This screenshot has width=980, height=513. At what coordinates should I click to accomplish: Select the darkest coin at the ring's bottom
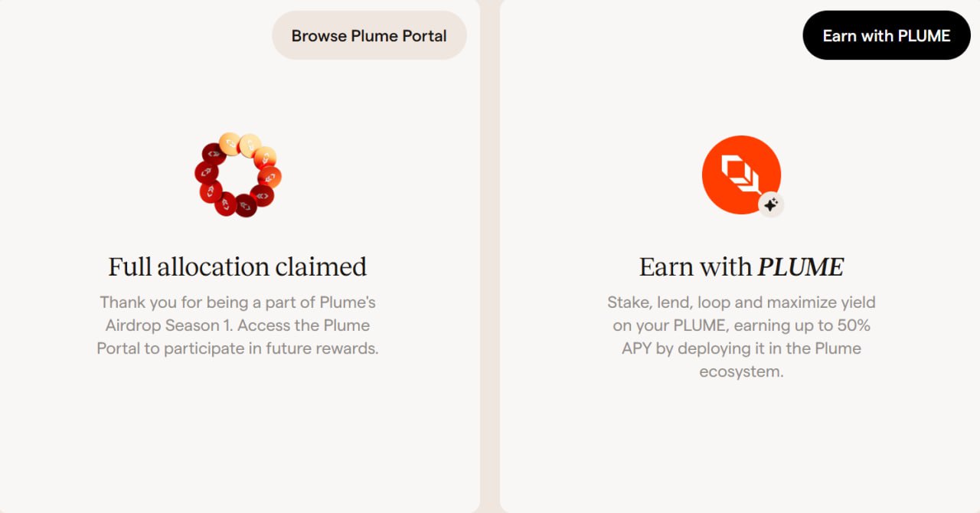[x=246, y=205]
